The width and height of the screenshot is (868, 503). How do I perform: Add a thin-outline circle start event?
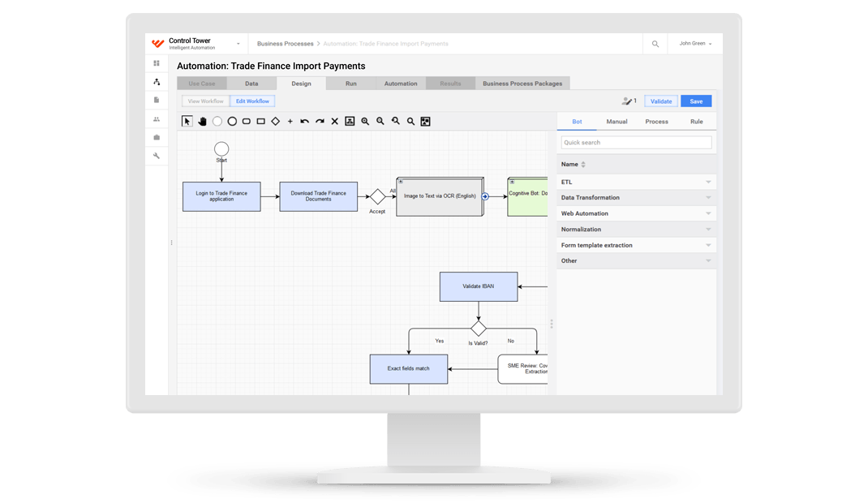click(x=217, y=121)
